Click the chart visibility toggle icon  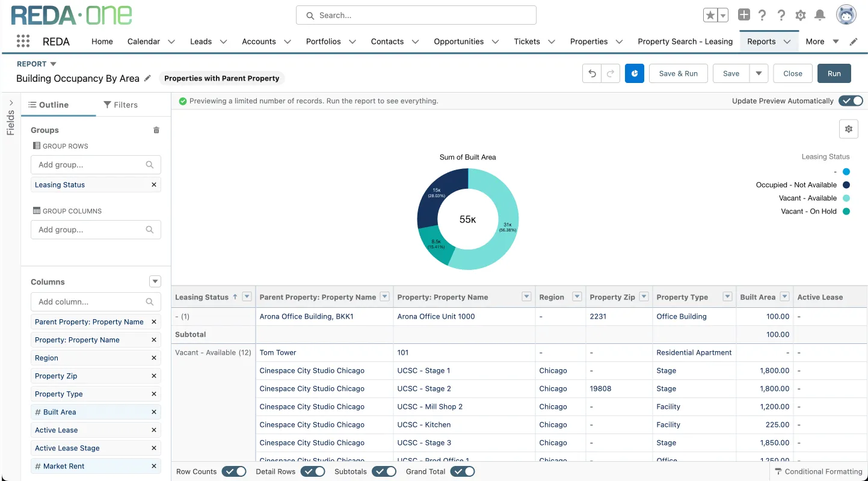click(634, 73)
